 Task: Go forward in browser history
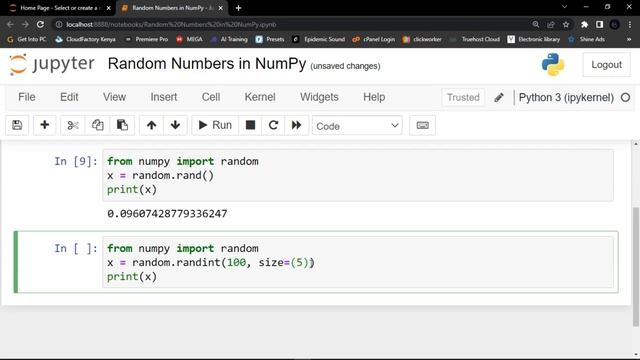[25, 24]
